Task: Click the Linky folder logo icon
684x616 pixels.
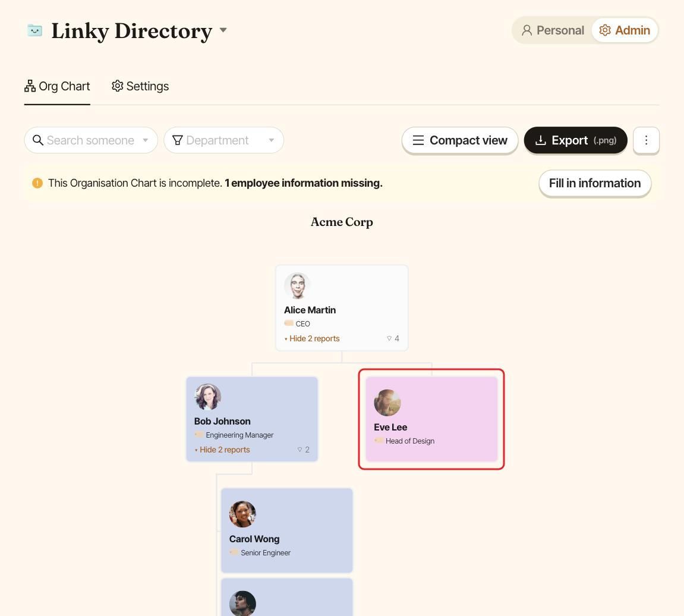Action: (x=35, y=30)
